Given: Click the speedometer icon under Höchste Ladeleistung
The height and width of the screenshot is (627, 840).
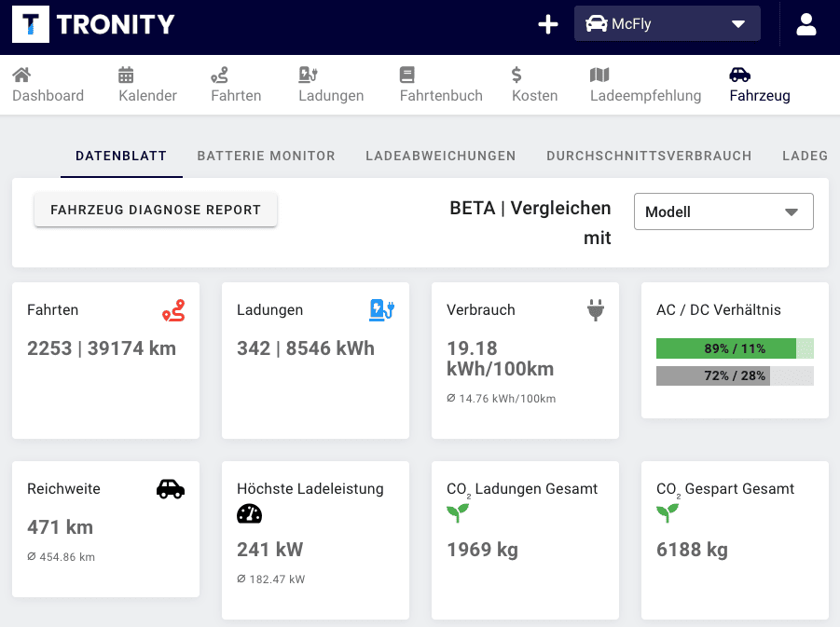Looking at the screenshot, I should pos(250,513).
